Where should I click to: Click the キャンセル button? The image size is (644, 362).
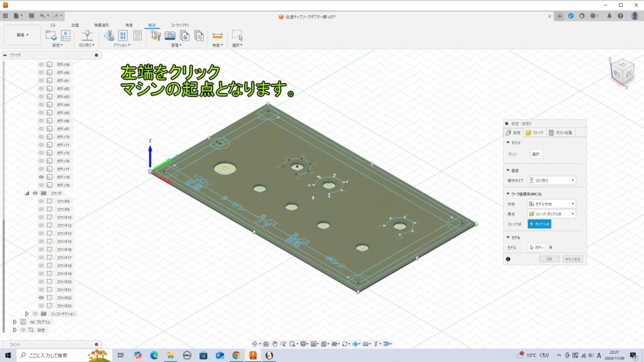[x=572, y=259]
